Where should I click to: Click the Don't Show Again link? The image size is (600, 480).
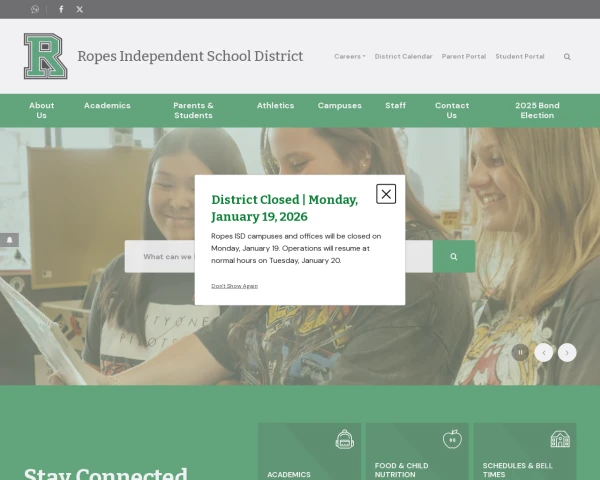(234, 286)
